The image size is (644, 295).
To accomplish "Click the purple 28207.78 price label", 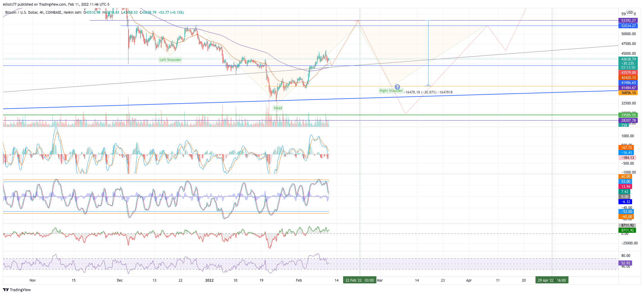I will 628,121.
